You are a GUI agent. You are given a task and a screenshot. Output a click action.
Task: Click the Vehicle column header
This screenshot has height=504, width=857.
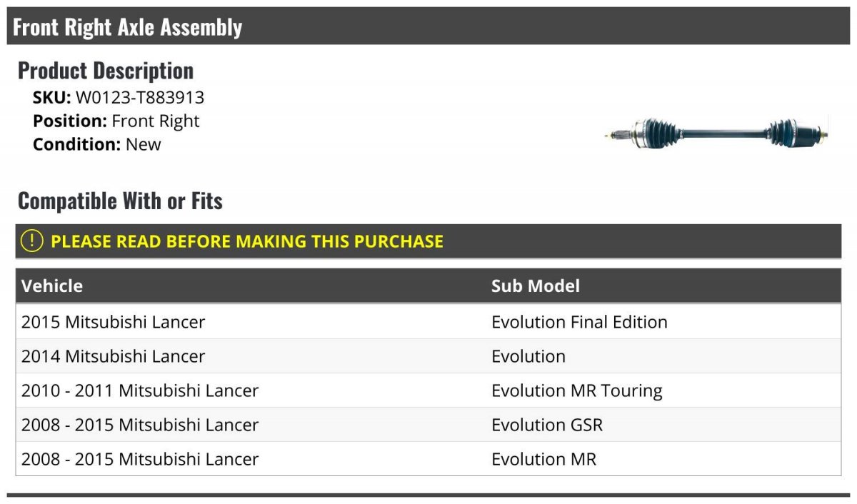pos(52,286)
